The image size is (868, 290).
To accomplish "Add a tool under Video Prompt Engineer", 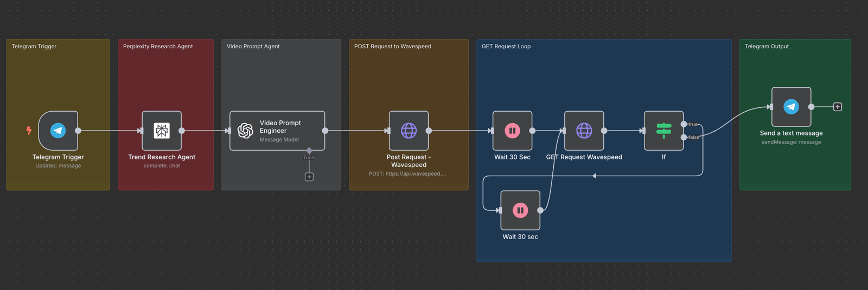I will point(309,177).
